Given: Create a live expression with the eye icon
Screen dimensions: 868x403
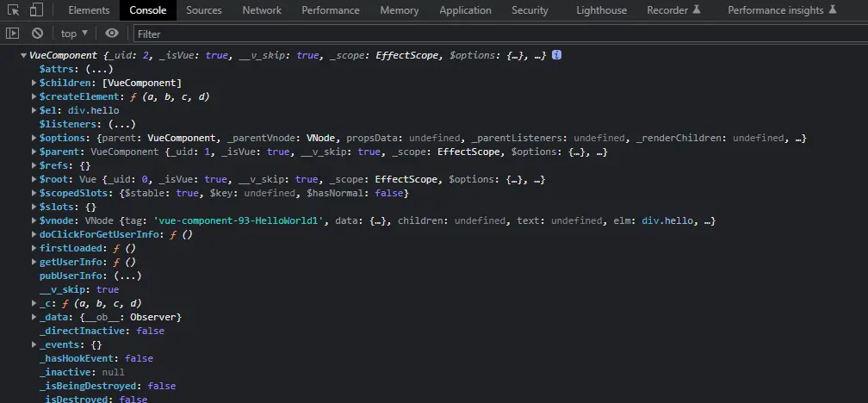Looking at the screenshot, I should point(112,34).
